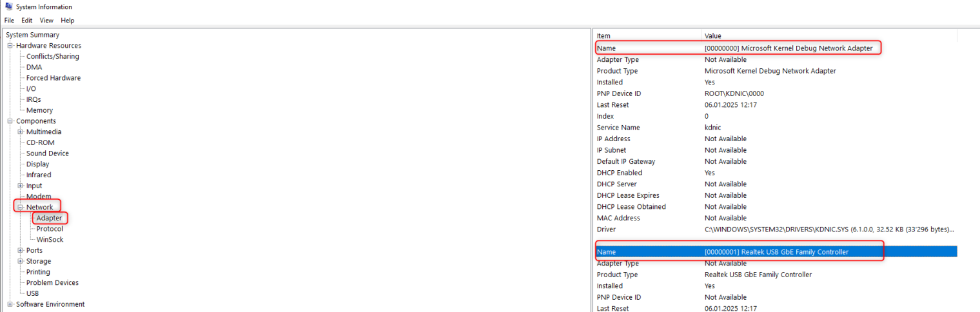
Task: Open the View menu
Action: [46, 21]
